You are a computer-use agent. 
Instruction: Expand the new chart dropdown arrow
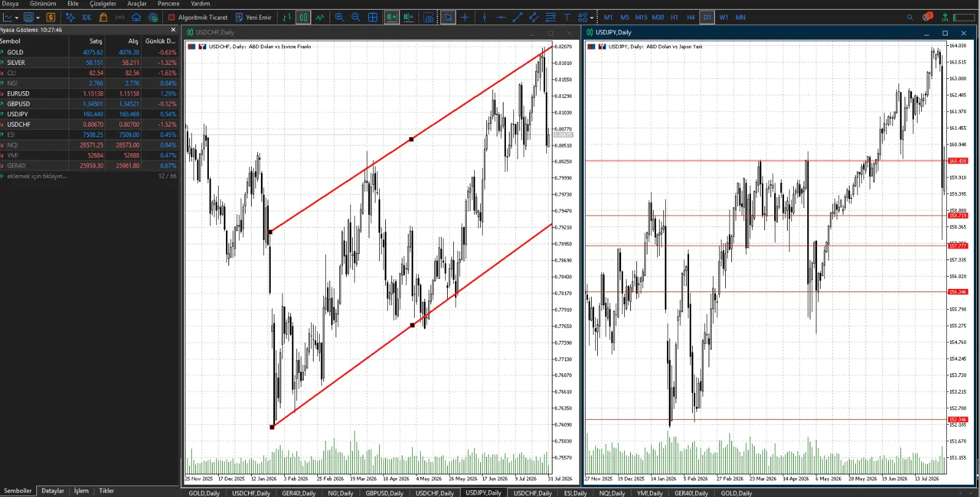pyautogui.click(x=17, y=18)
